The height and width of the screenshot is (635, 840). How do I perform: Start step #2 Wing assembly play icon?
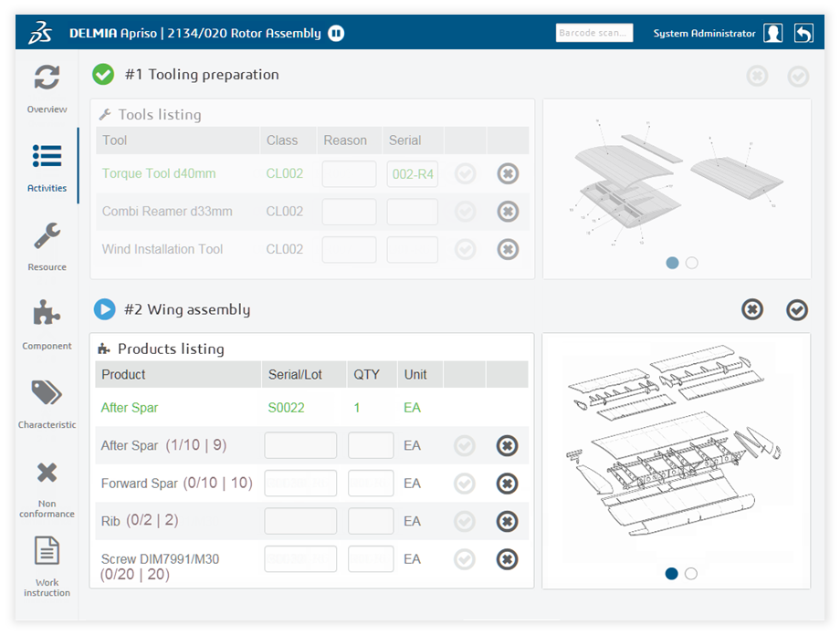coord(104,309)
